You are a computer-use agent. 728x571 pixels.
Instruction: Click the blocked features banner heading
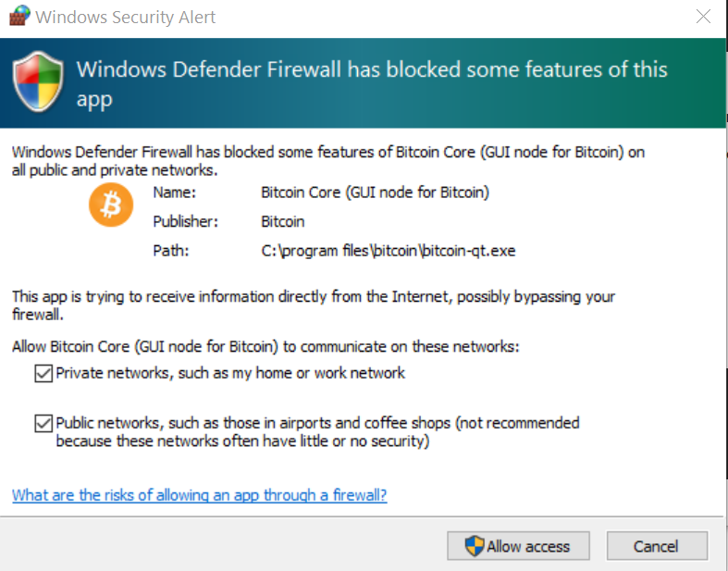point(372,83)
